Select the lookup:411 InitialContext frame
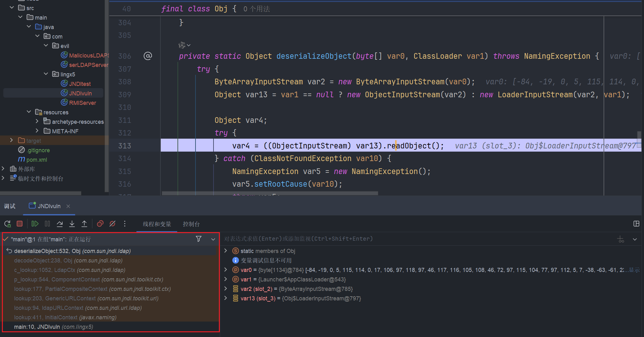 (110, 317)
